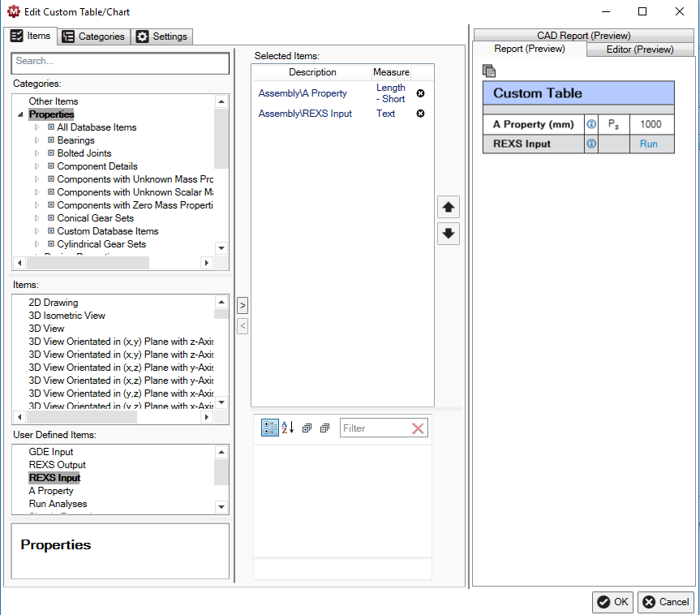Select GDE Input user defined item

(x=51, y=452)
